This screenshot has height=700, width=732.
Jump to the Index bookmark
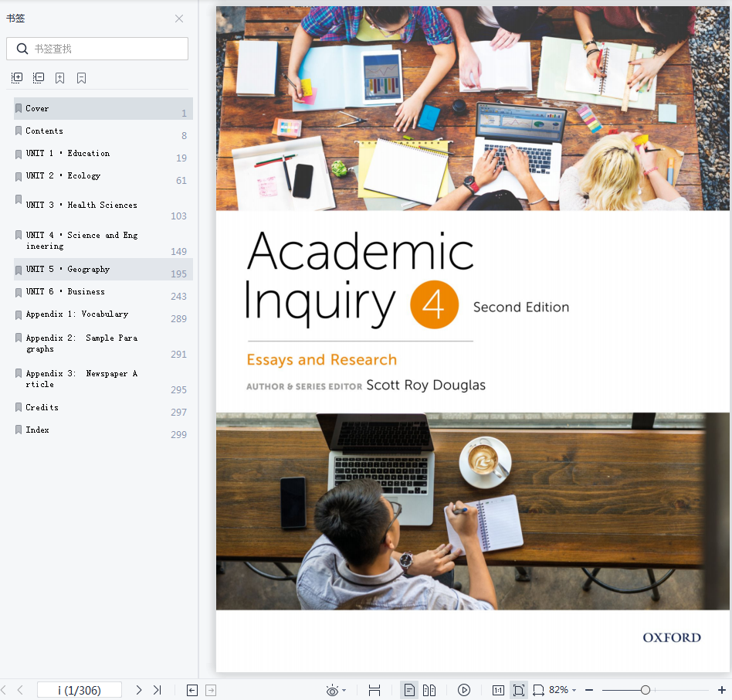click(x=103, y=430)
